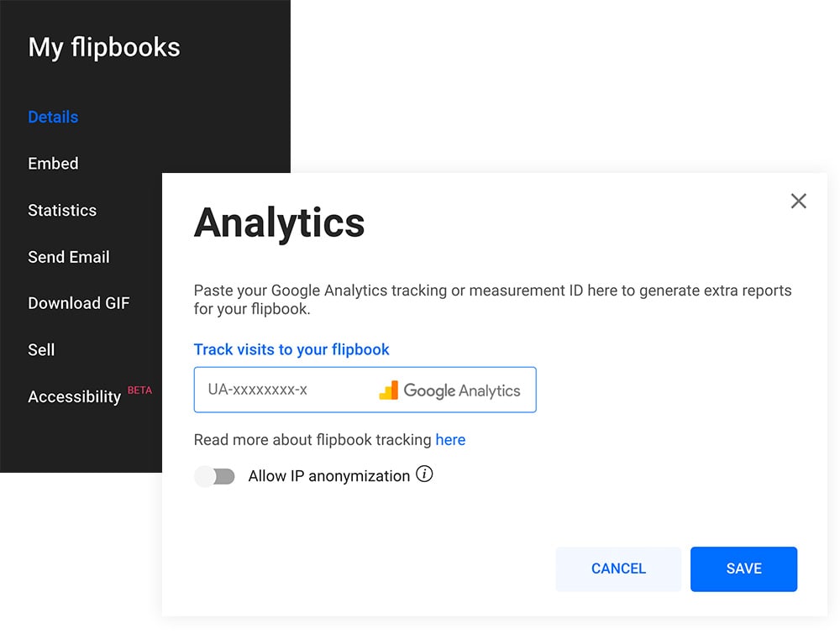Screen dimensions: 840x634
Task: Click the 'Allow IP anonymization' label text
Action: [x=329, y=476]
